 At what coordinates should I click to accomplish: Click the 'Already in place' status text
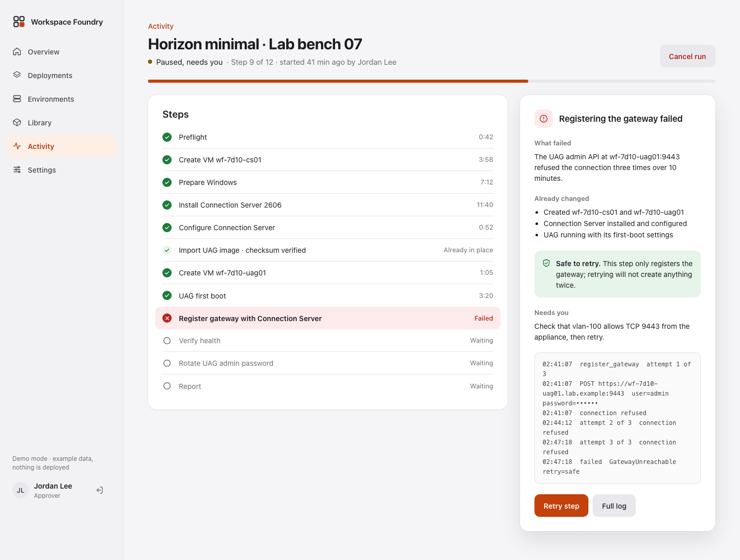click(x=468, y=250)
